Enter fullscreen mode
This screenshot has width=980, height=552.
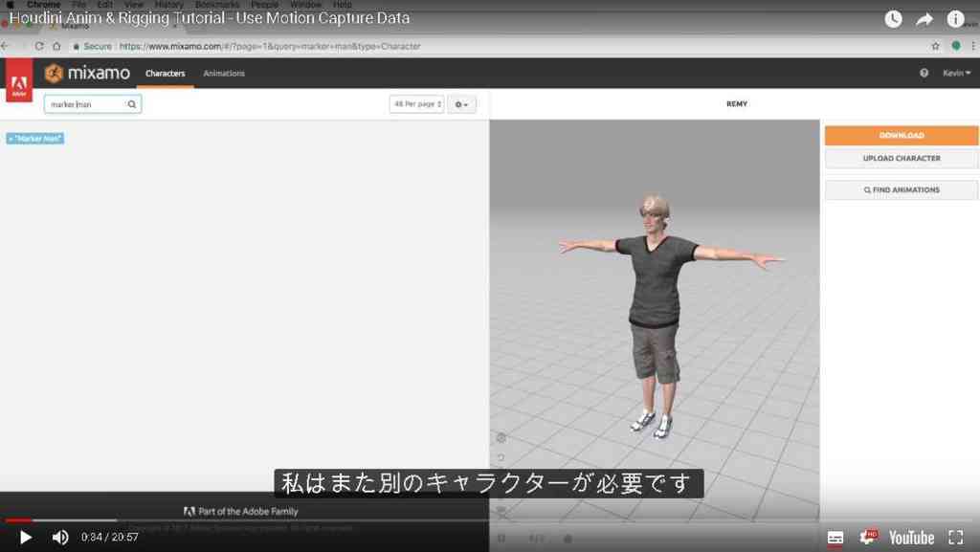point(956,537)
